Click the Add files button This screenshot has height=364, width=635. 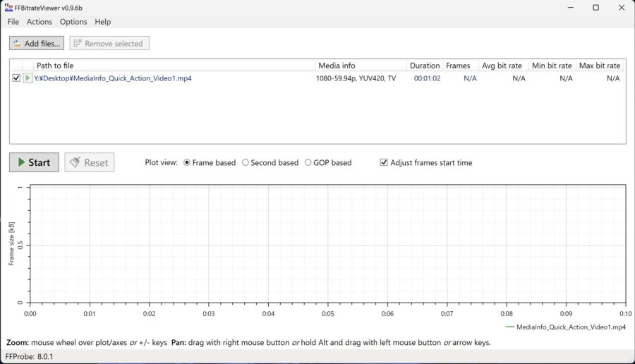tap(36, 44)
